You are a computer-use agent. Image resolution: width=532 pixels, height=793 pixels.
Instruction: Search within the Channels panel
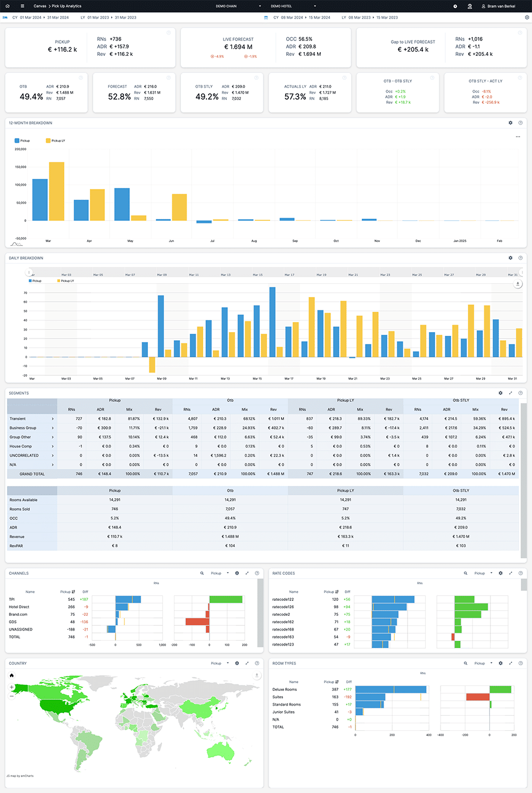(202, 573)
